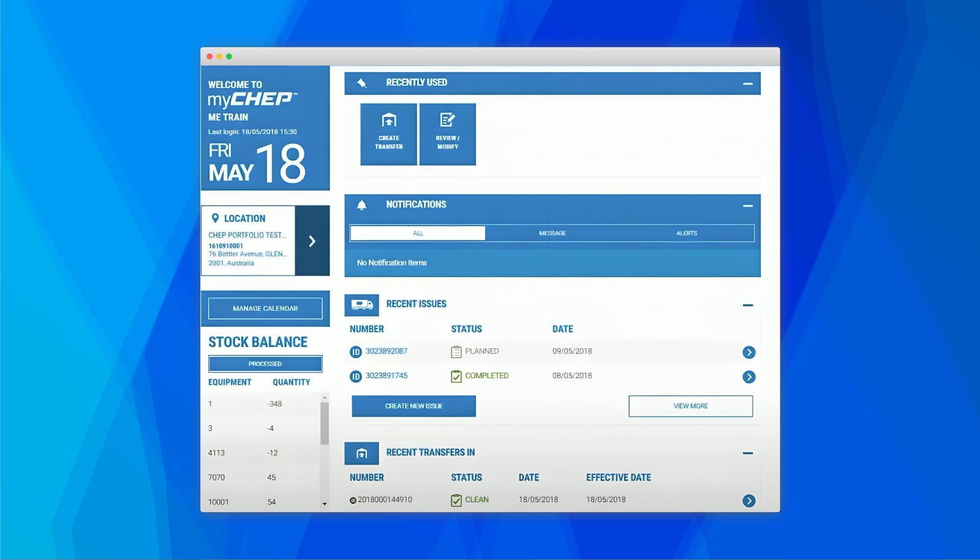Image resolution: width=980 pixels, height=560 pixels.
Task: Open issue number 3023892087 link
Action: [386, 351]
